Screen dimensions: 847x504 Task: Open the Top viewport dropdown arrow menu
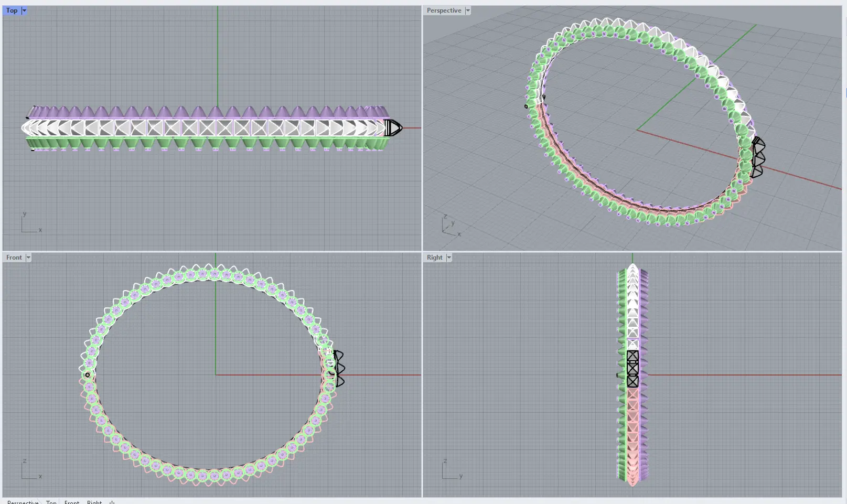click(x=24, y=10)
